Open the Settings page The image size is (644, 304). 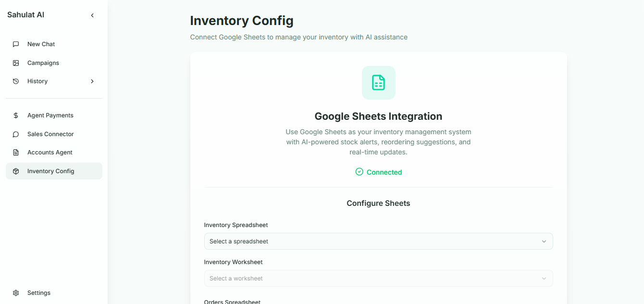[54, 293]
